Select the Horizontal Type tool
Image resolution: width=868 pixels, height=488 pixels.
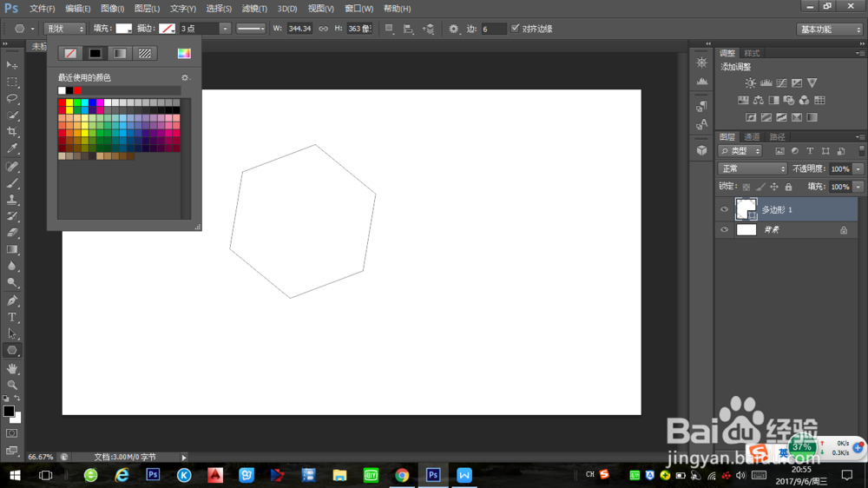coord(12,318)
